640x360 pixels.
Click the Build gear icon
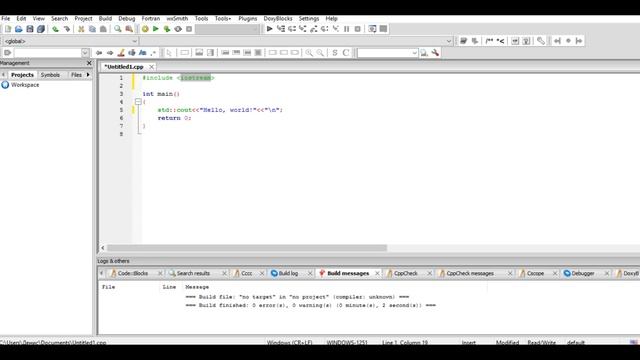click(145, 29)
